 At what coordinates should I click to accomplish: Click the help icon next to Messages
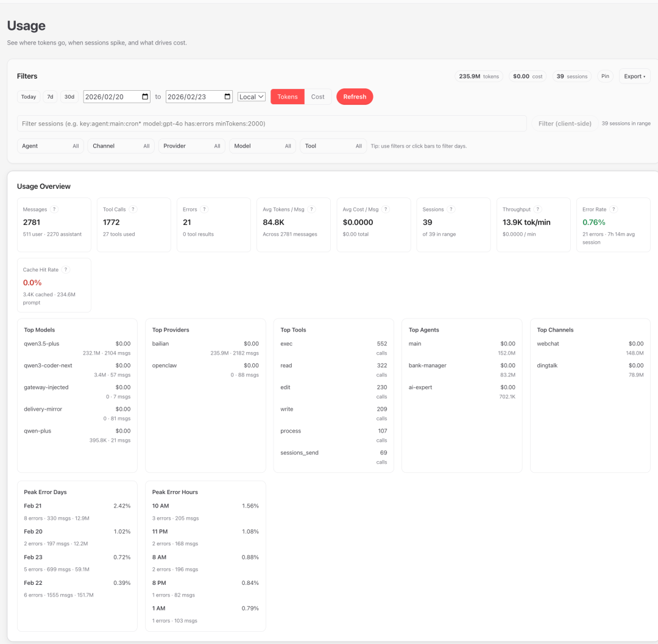pos(54,210)
